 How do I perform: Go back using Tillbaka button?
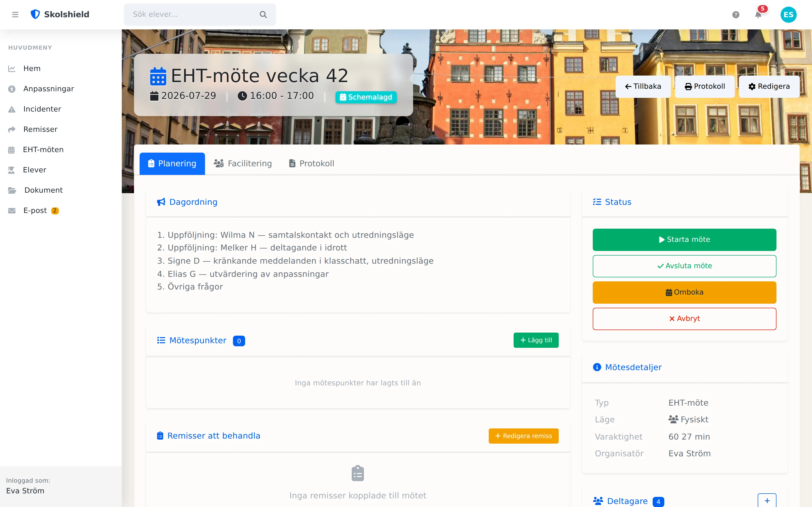pos(643,86)
